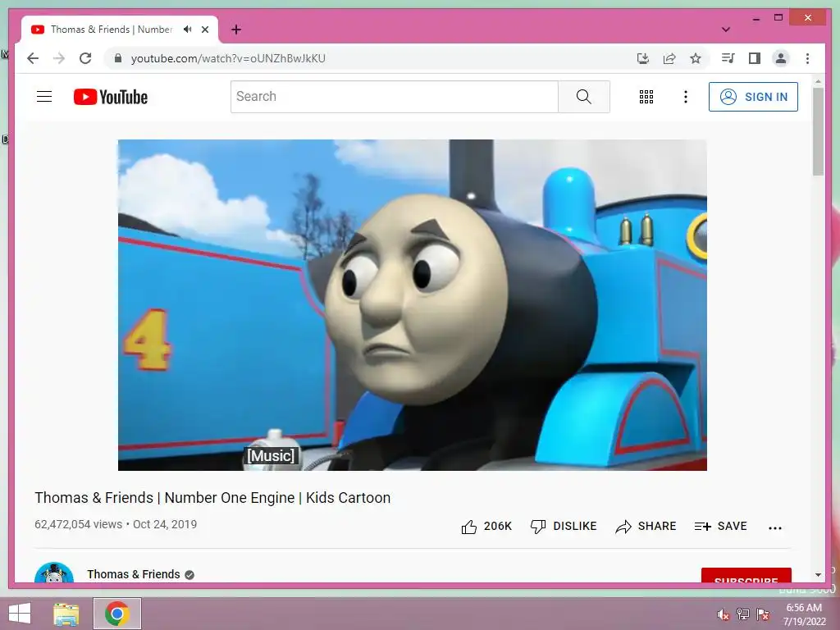
Task: Open the network tray icon
Action: tap(743, 614)
